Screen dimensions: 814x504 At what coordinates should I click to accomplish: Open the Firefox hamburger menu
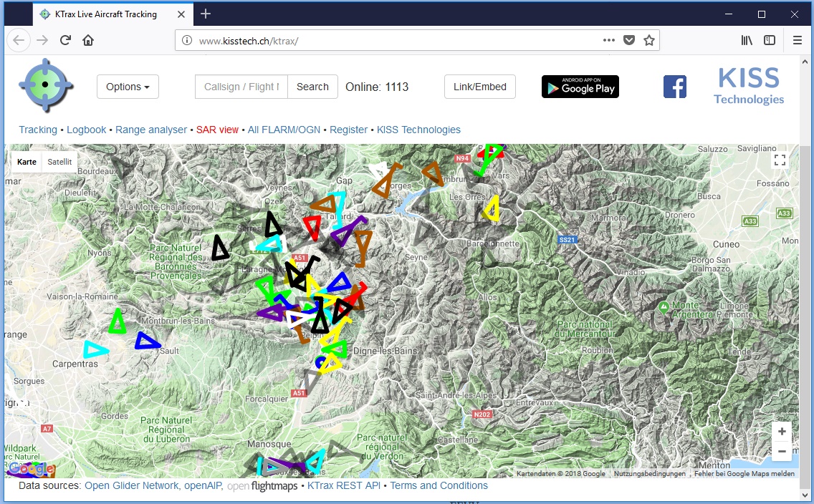797,40
